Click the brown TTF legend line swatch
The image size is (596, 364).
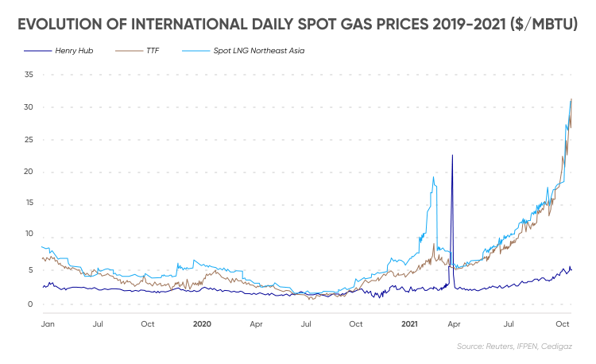(129, 51)
